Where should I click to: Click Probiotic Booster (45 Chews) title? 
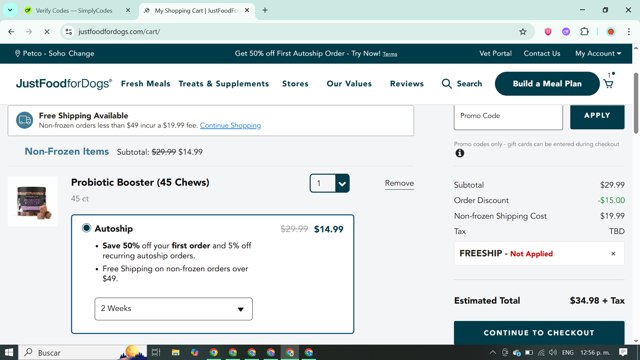click(x=140, y=182)
